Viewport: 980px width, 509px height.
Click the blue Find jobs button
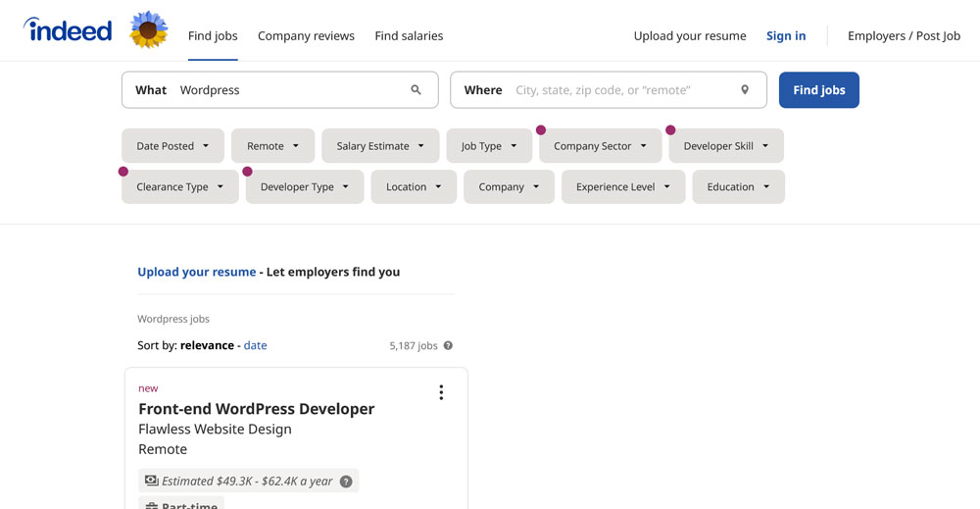[x=818, y=90]
